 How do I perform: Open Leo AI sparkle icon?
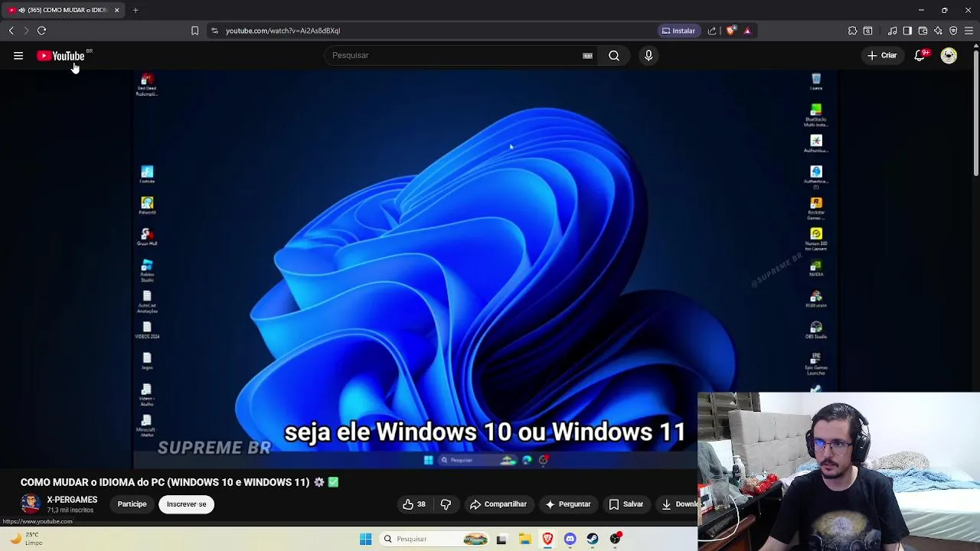(x=938, y=31)
